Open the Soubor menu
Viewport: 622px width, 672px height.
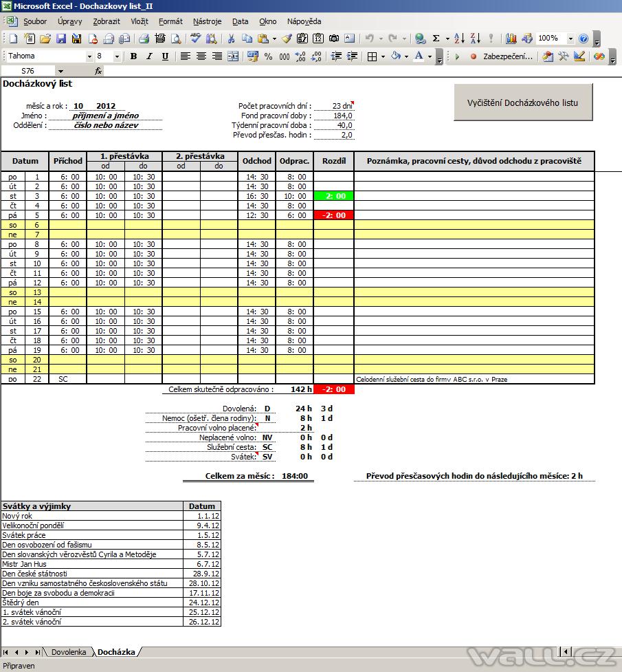34,21
